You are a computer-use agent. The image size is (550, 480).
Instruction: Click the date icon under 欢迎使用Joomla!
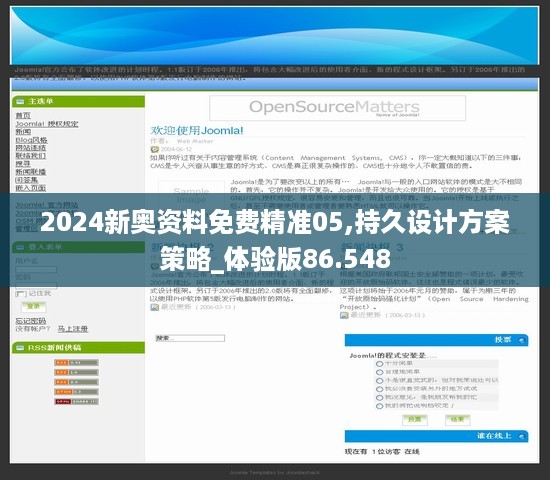point(155,149)
